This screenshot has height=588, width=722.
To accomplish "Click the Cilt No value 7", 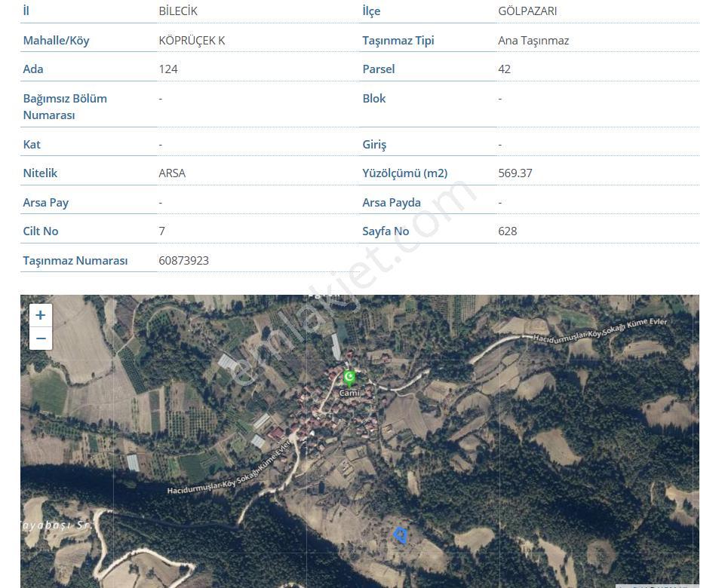I will pos(161,231).
